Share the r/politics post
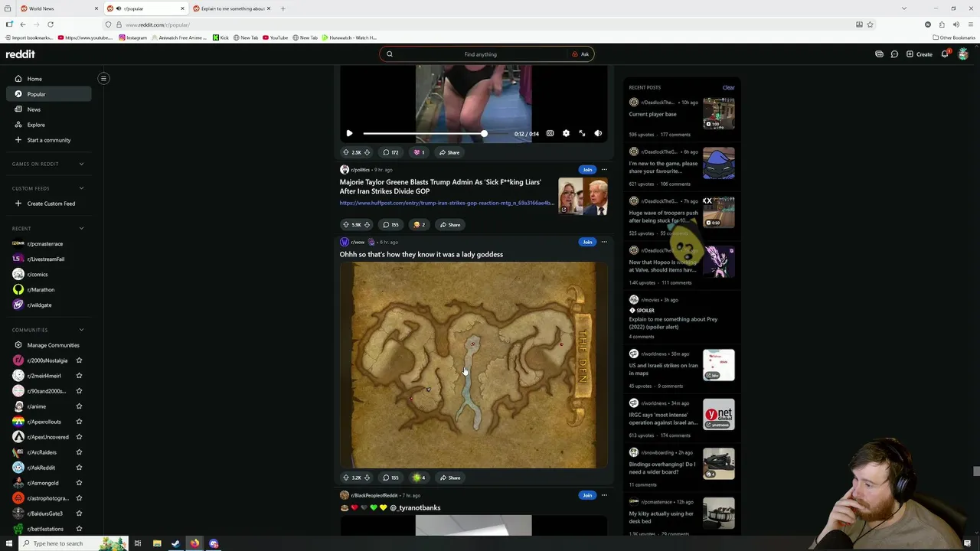Image resolution: width=980 pixels, height=551 pixels. (x=450, y=224)
